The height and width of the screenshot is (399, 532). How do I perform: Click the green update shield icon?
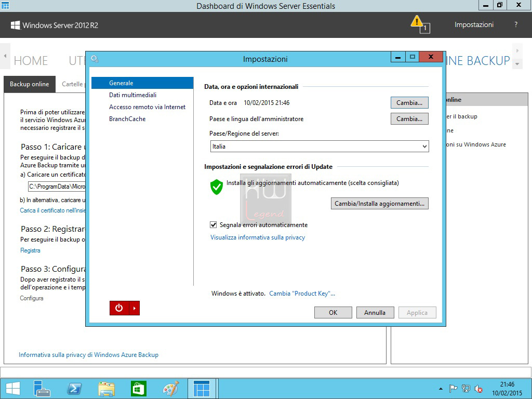tap(217, 187)
